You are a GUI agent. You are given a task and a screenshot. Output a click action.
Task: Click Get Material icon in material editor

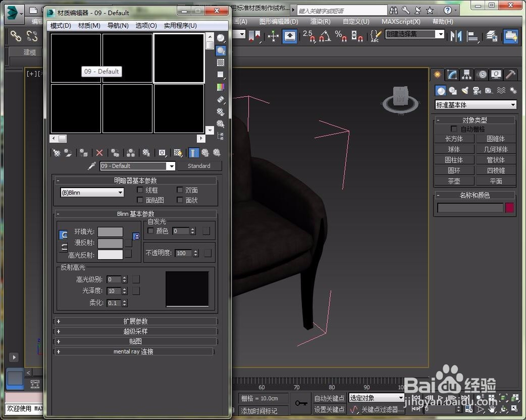tap(56, 153)
